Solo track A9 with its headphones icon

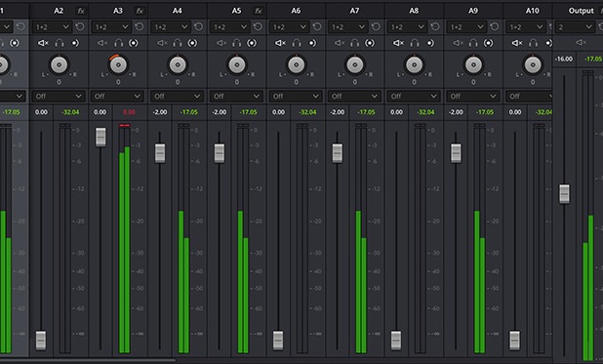click(473, 43)
